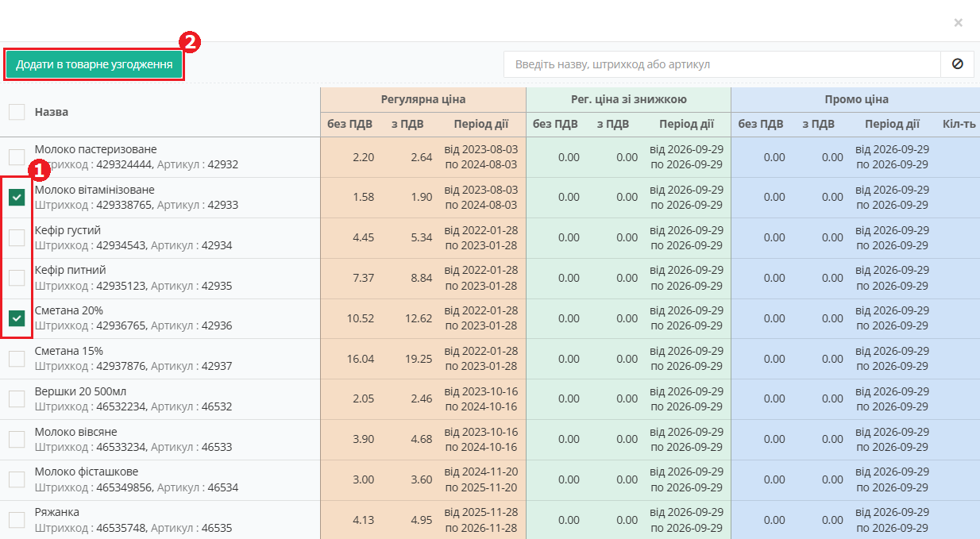Select the Кефір густий checkbox
980x539 pixels.
tap(17, 237)
